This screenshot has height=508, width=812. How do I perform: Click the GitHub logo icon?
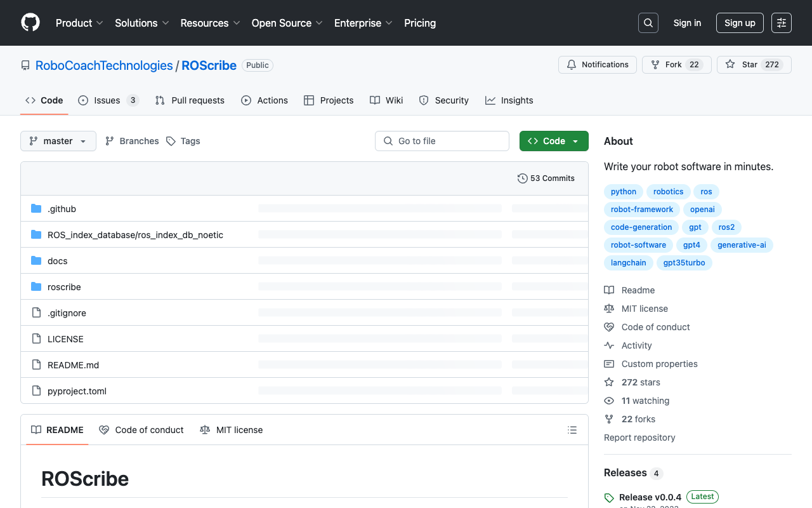click(30, 23)
